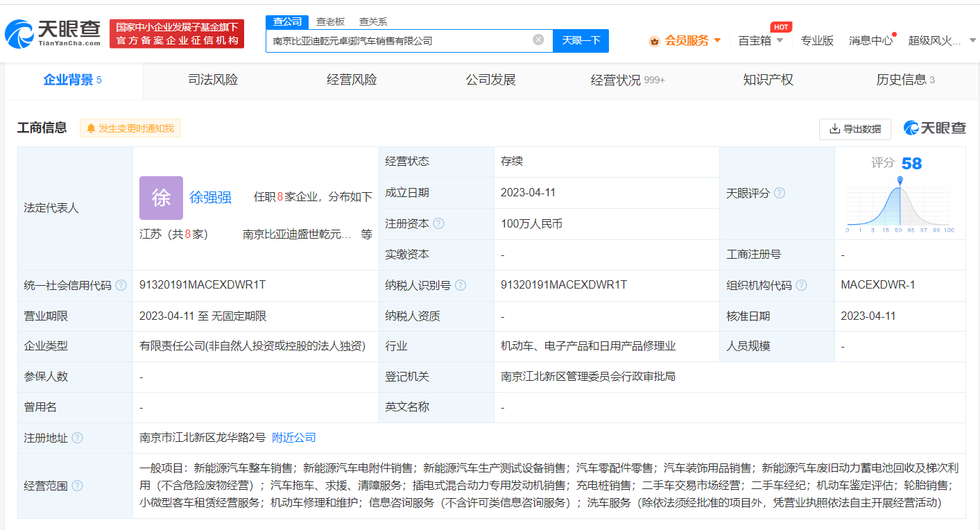This screenshot has width=980, height=530.
Task: Open the 知识产权 tab
Action: 768,80
